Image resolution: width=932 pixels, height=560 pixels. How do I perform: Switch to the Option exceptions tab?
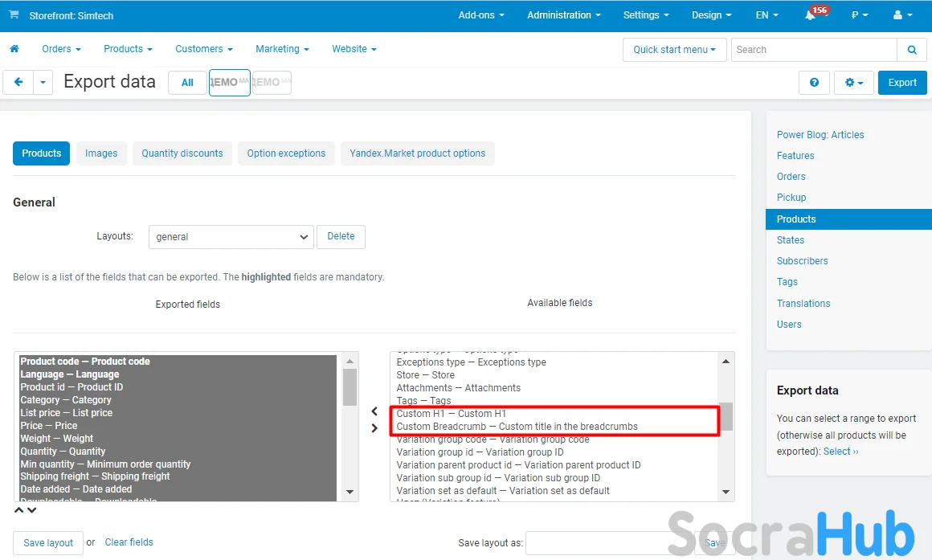[x=287, y=153]
